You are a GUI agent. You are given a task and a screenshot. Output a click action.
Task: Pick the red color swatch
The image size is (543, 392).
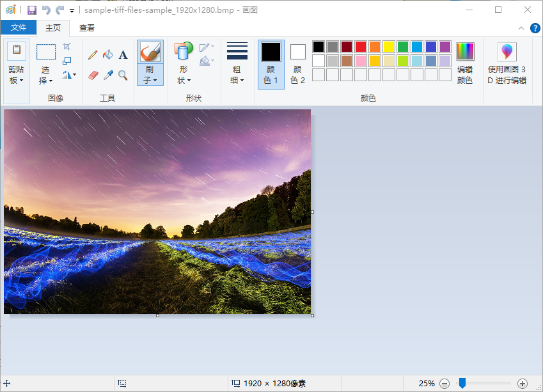click(x=361, y=47)
